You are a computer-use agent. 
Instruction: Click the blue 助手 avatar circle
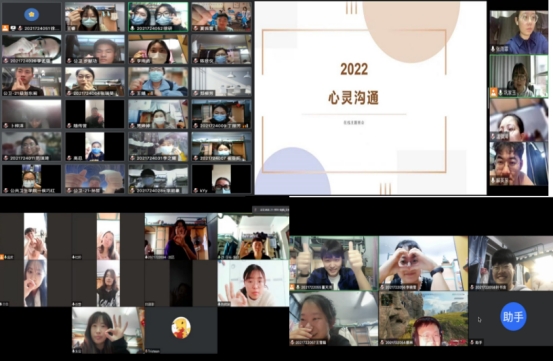coord(513,316)
